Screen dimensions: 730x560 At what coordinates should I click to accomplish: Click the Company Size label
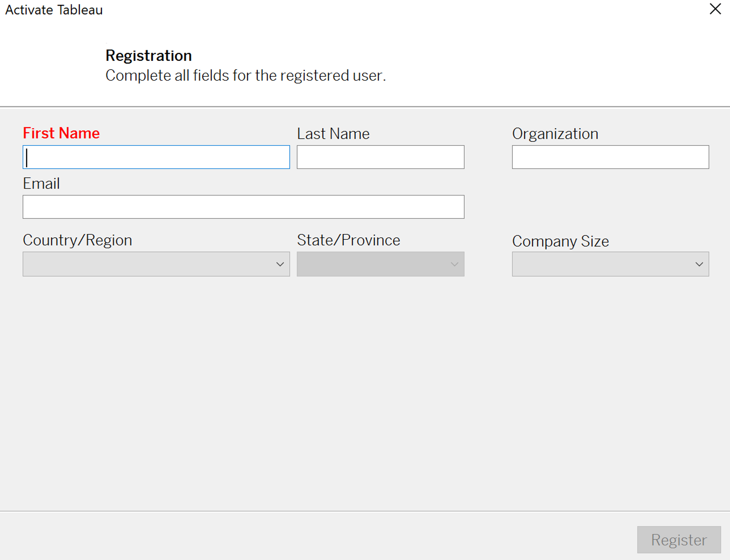[560, 241]
